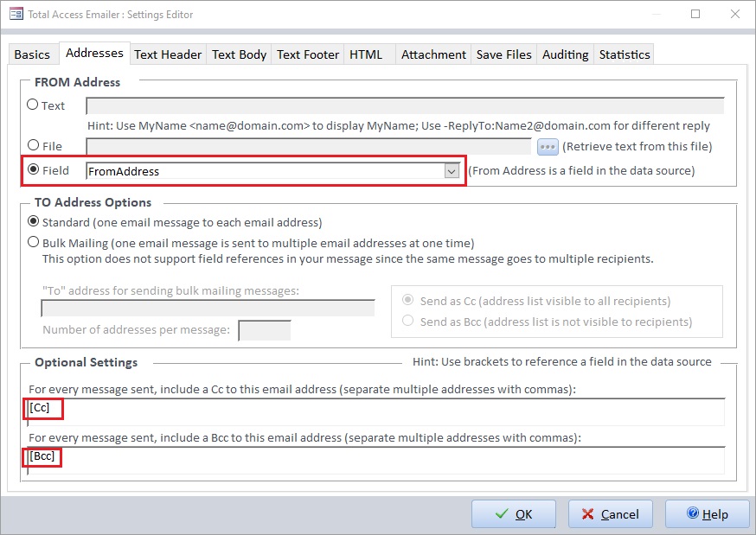Image resolution: width=756 pixels, height=535 pixels.
Task: Click the window title 'Total Access Emailer' text
Action: coord(111,15)
